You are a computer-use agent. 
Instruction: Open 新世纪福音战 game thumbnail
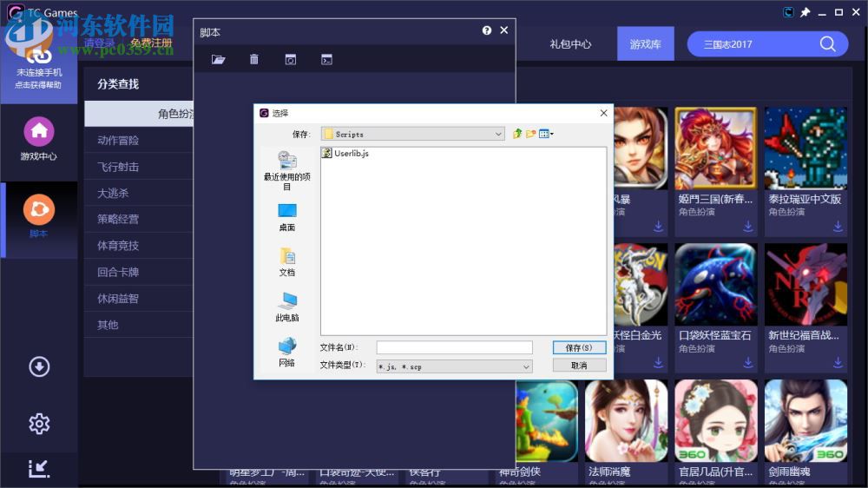click(806, 285)
